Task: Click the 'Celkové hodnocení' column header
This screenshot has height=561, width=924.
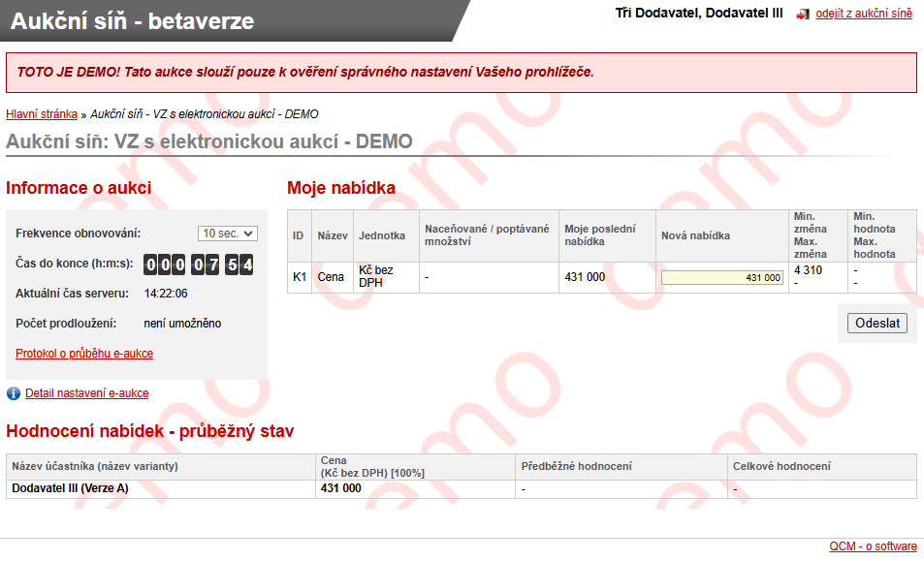Action: 781,467
